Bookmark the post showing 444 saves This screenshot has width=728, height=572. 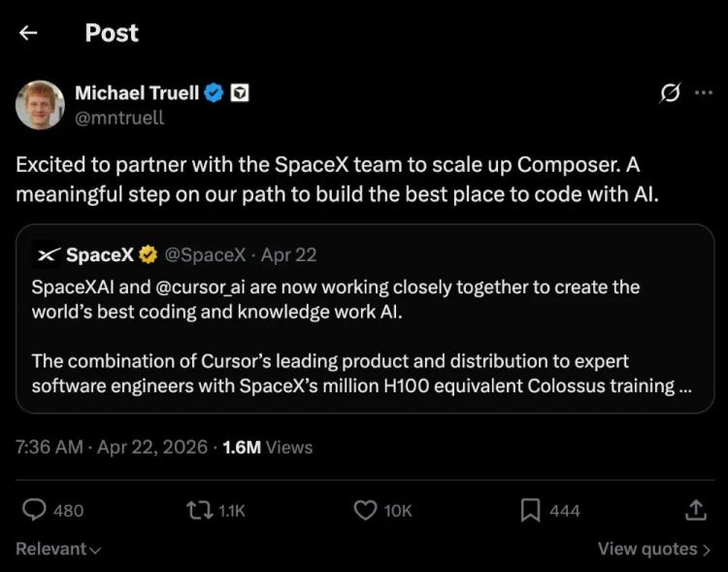coord(530,510)
